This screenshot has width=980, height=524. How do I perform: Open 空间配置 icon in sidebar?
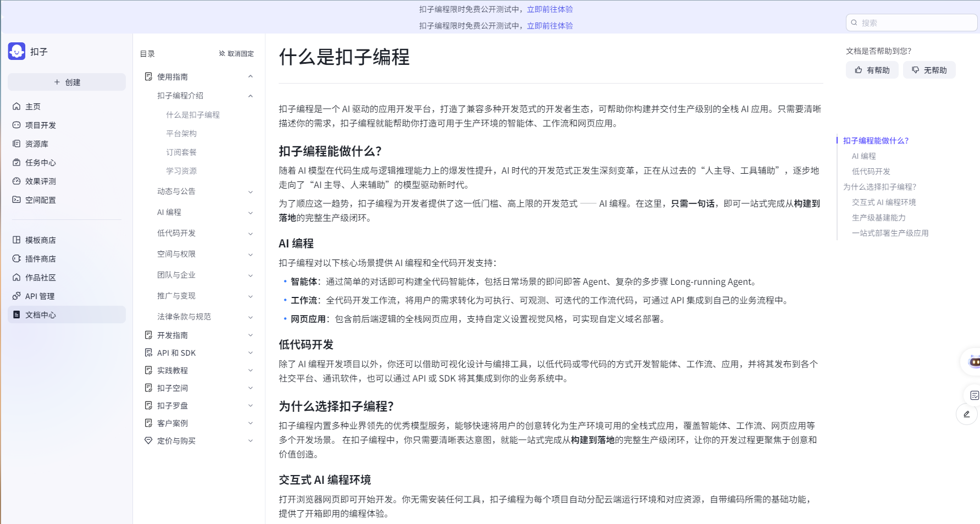pyautogui.click(x=16, y=200)
